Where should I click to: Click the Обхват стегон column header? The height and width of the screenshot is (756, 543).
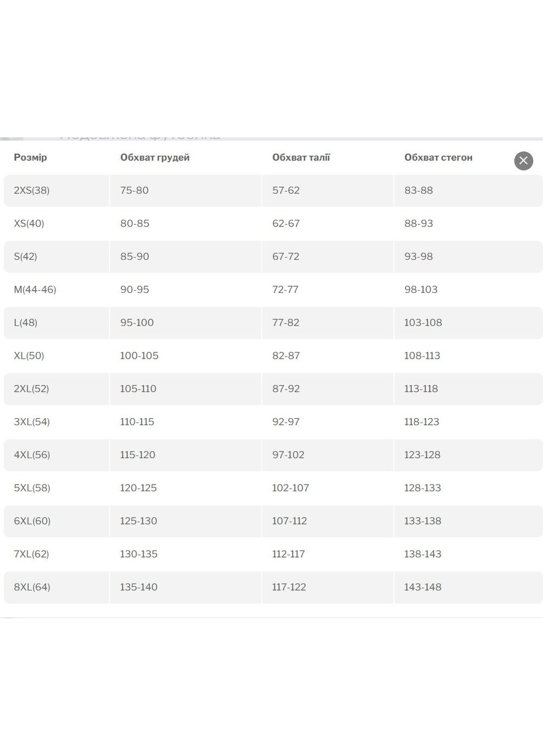438,157
